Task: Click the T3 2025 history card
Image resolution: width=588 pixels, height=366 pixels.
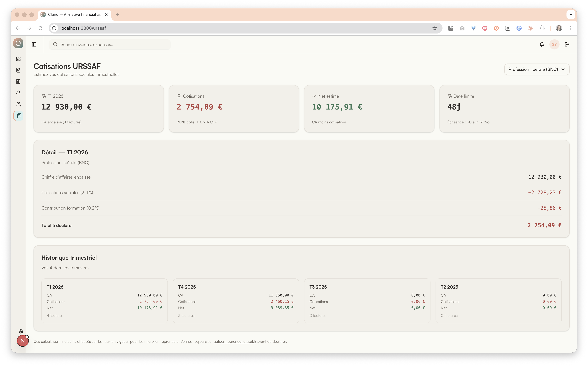Action: (x=367, y=301)
